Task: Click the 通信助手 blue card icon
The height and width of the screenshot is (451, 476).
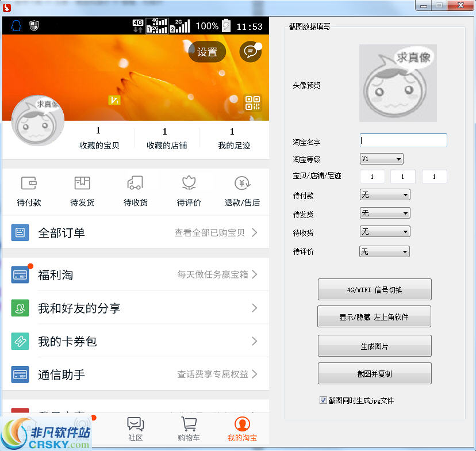Action: click(x=20, y=374)
